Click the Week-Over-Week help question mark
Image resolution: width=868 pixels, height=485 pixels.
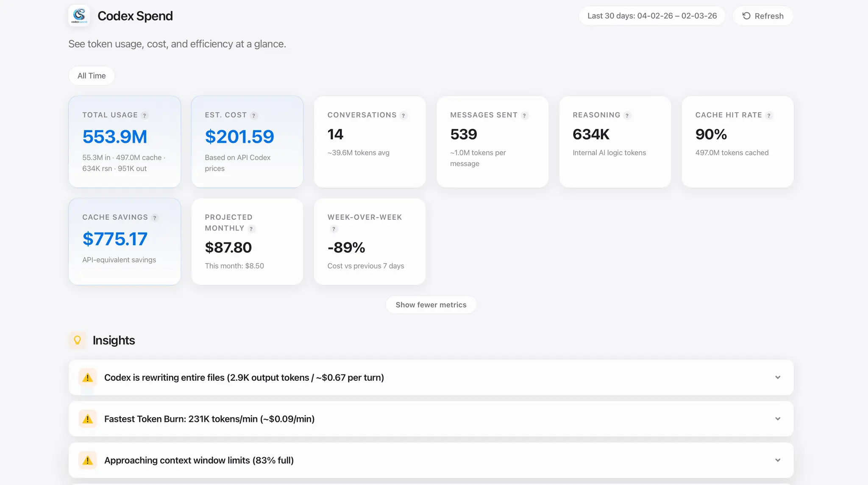click(334, 229)
